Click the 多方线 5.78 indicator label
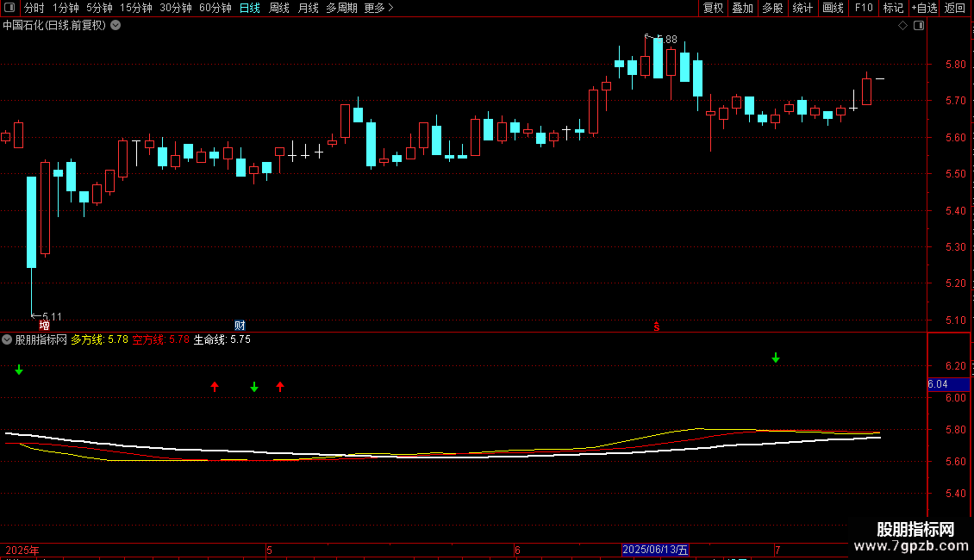Viewport: 974px width, 560px height. click(99, 339)
